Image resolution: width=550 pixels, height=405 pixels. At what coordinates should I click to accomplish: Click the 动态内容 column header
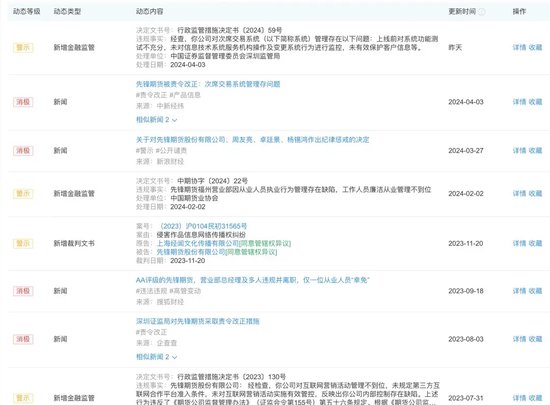pyautogui.click(x=150, y=12)
